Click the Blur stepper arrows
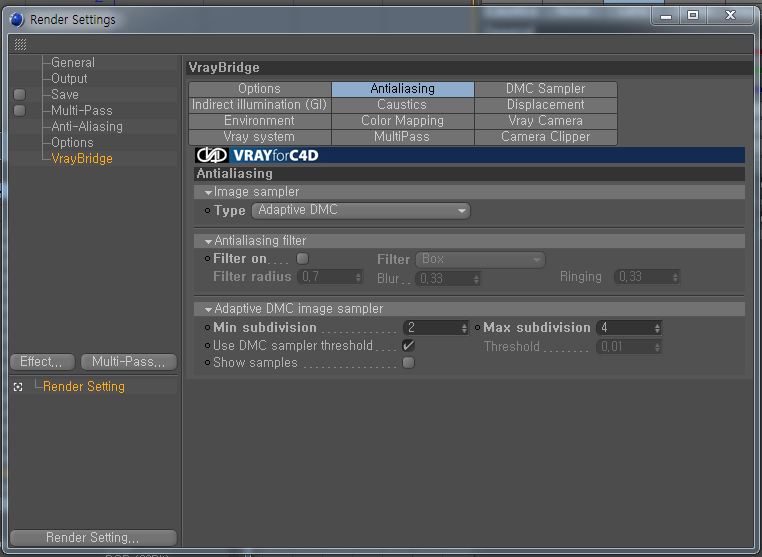Screen dimensions: 762x557 476,279
